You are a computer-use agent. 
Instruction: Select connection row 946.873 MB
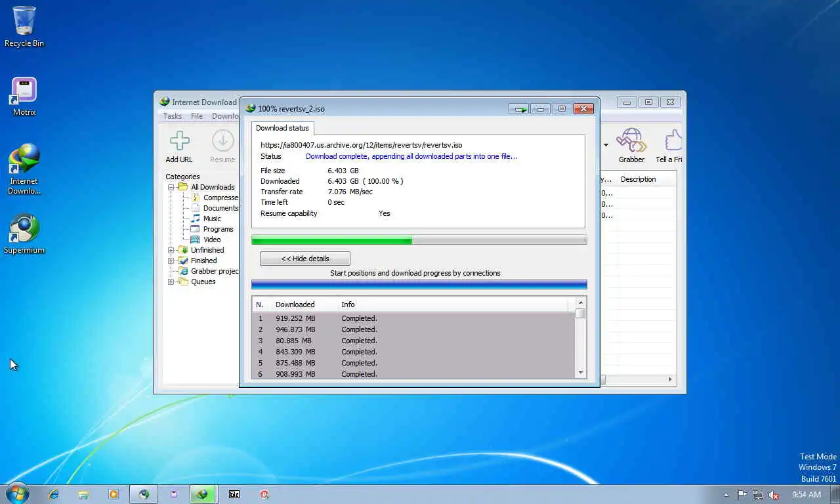(413, 329)
